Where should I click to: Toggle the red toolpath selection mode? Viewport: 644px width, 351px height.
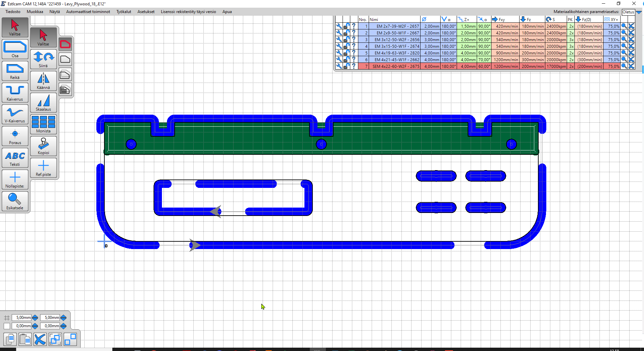click(x=65, y=44)
